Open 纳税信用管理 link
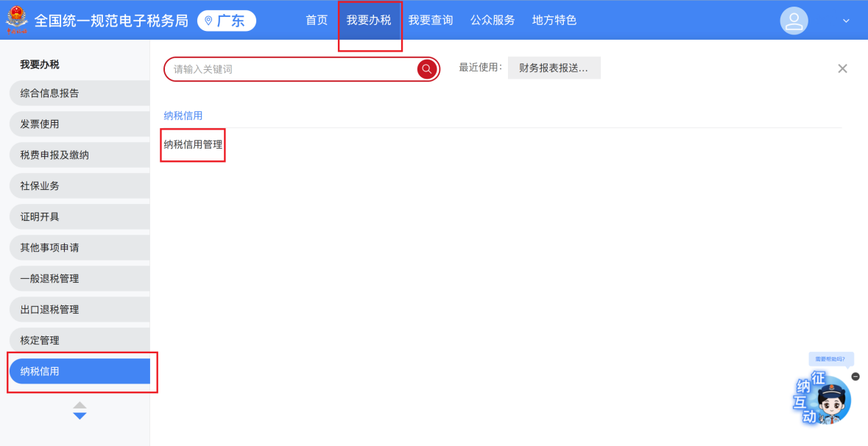868x446 pixels. pyautogui.click(x=193, y=145)
